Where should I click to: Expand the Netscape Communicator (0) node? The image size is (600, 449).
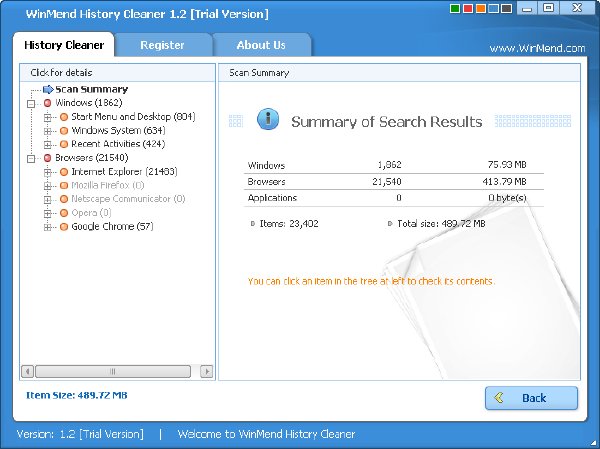click(x=47, y=199)
